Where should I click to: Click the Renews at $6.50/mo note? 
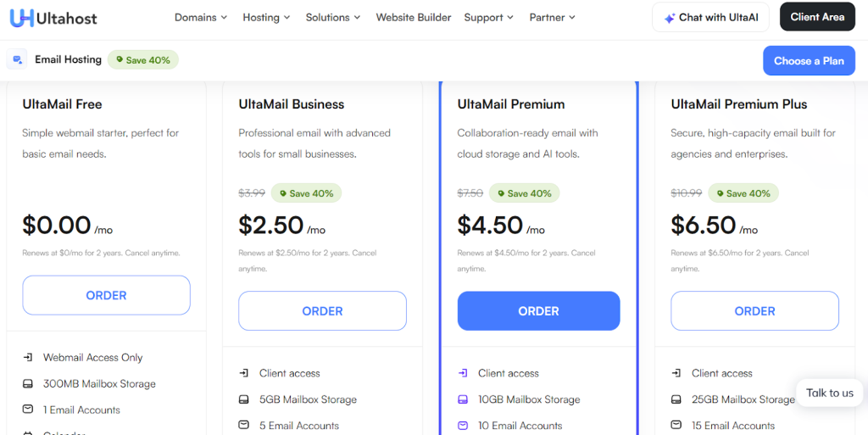tap(739, 260)
